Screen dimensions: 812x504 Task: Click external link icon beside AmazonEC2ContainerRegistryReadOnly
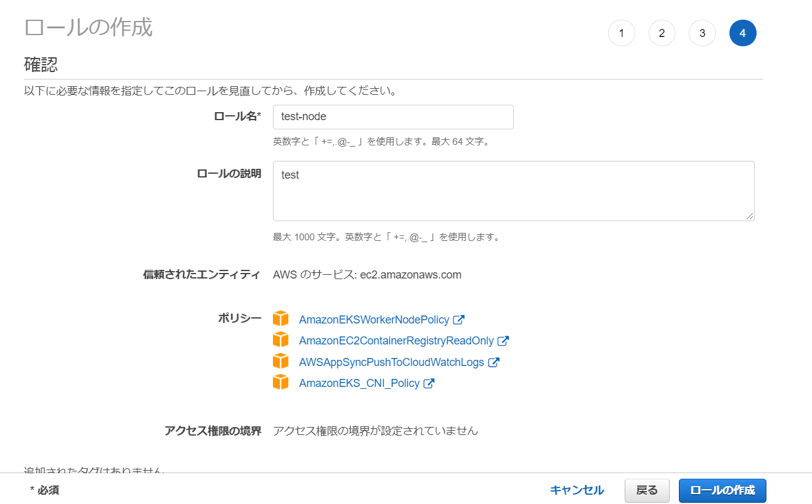point(503,341)
